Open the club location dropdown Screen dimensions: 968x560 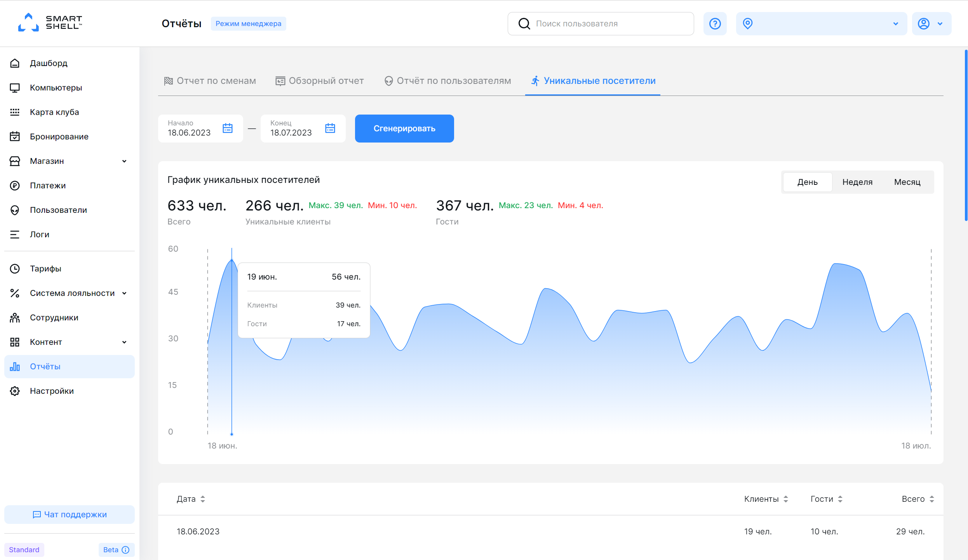coord(821,24)
